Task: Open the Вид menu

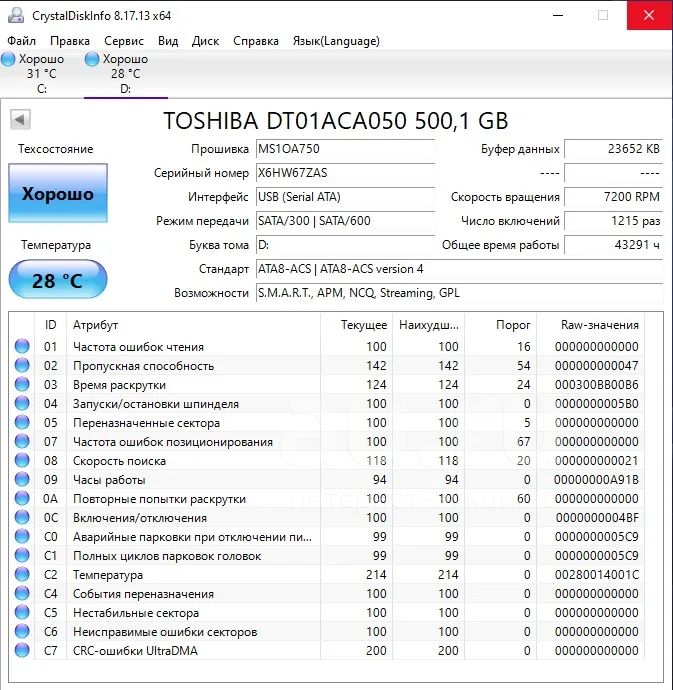Action: tap(168, 41)
